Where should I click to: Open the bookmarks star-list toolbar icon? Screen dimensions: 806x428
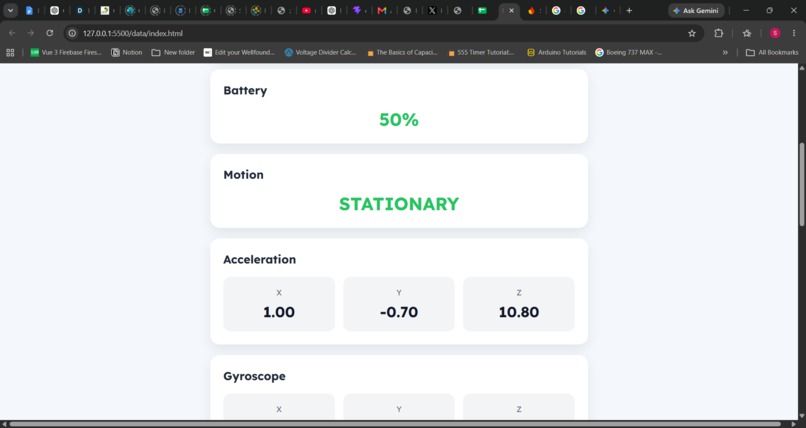tap(747, 33)
